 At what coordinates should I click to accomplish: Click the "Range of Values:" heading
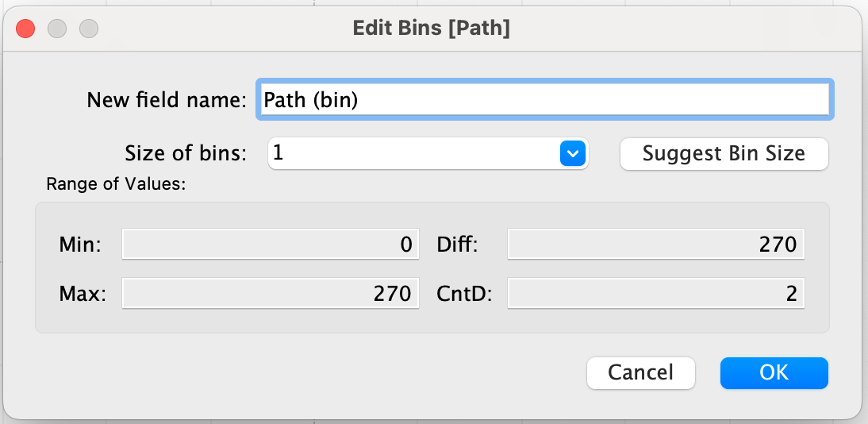[116, 184]
